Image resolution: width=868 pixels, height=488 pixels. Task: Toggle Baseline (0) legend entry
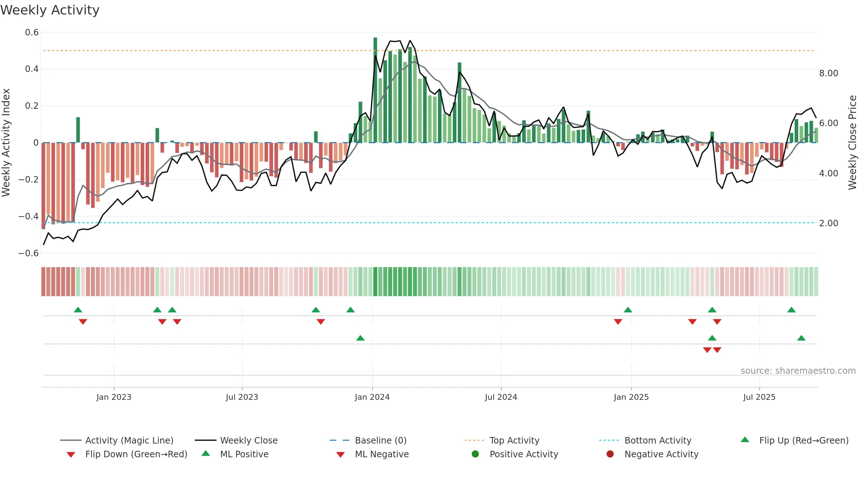(368, 440)
